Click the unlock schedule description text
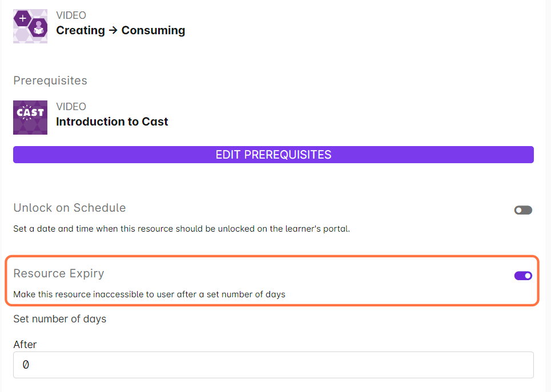The width and height of the screenshot is (551, 392). [181, 229]
